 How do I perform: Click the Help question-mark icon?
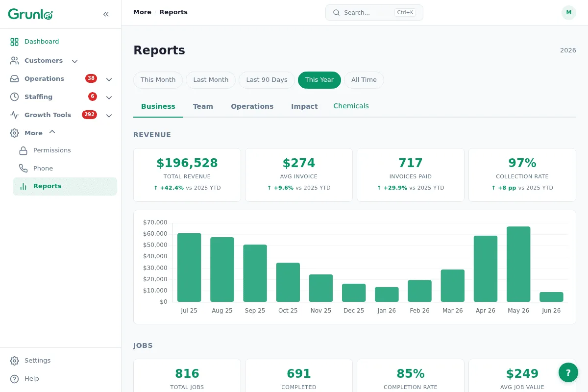click(x=15, y=379)
